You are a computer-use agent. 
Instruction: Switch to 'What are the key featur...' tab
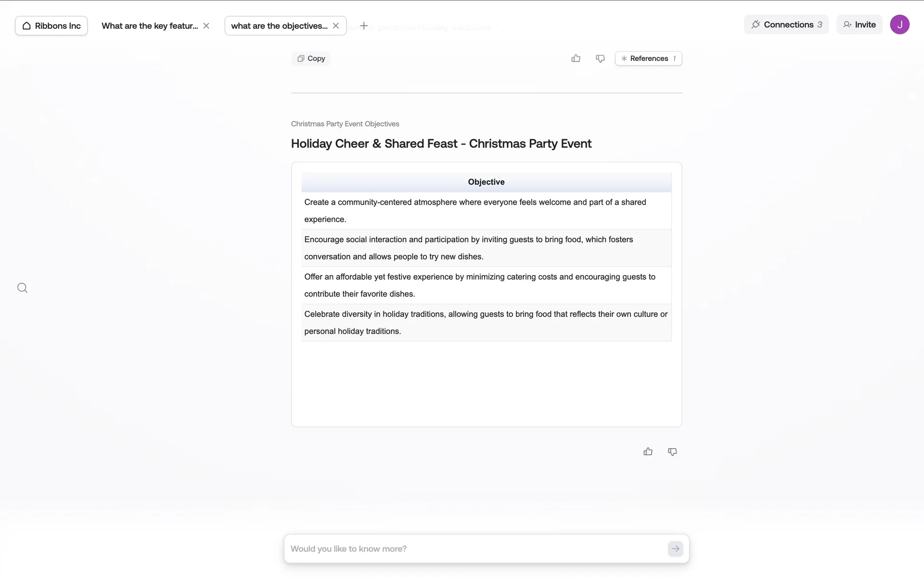click(x=150, y=26)
